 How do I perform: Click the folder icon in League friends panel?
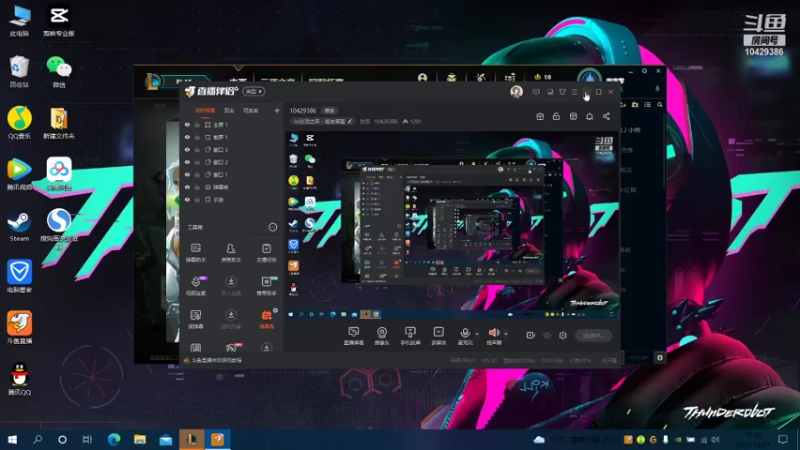tap(635, 105)
